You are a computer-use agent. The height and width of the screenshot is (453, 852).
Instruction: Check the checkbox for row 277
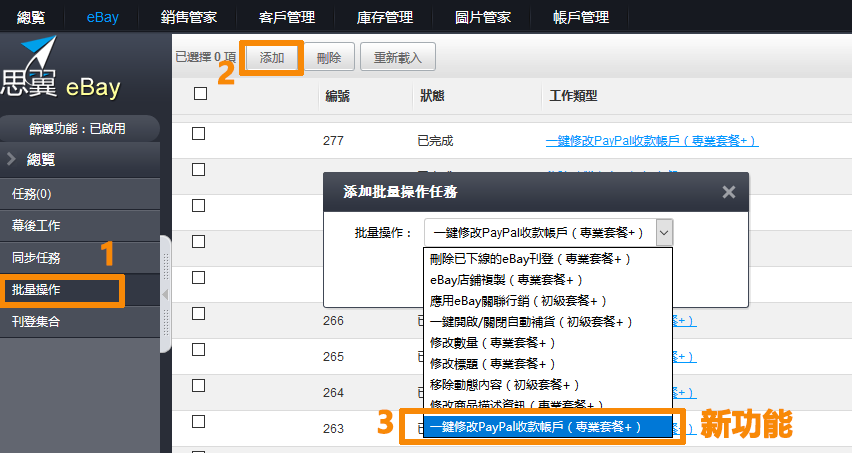[x=199, y=134]
